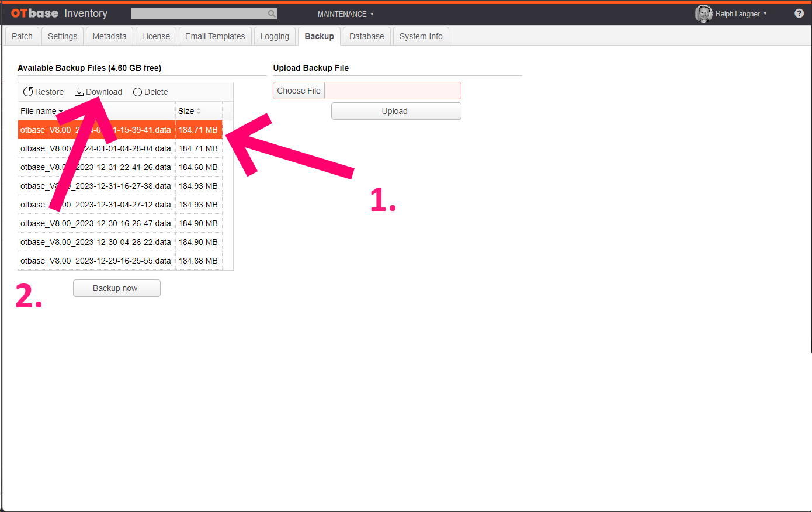Open the License tab
Screen dimensions: 812x512
pyautogui.click(x=156, y=36)
